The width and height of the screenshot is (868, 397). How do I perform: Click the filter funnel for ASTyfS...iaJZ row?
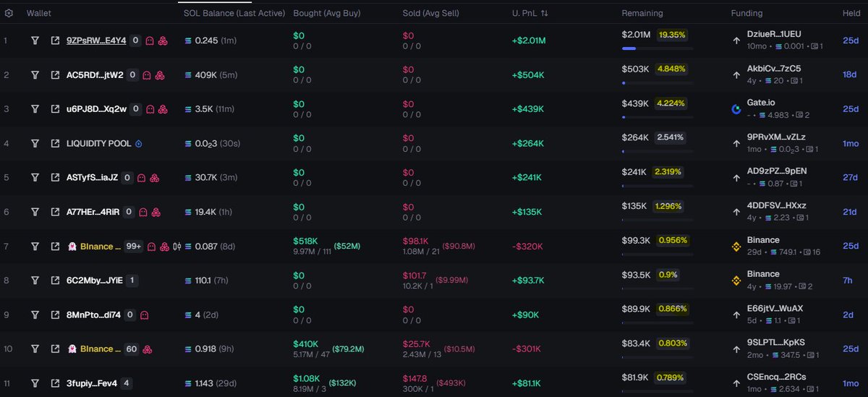35,177
